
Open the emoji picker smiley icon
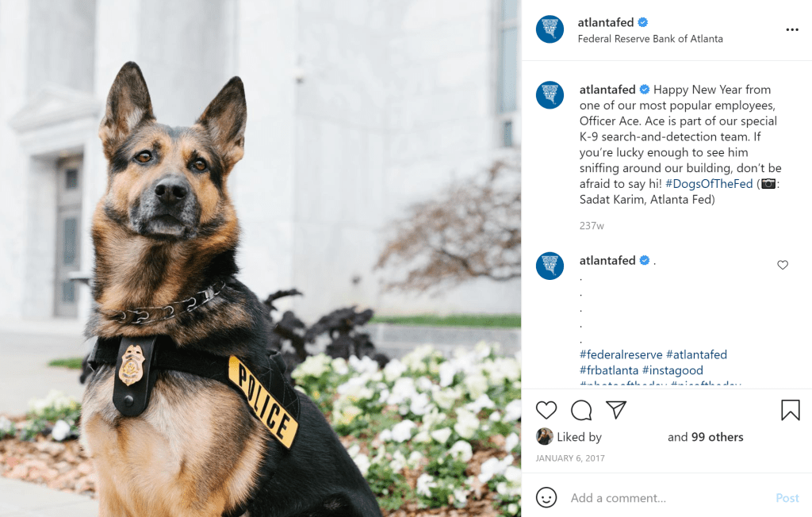[546, 497]
